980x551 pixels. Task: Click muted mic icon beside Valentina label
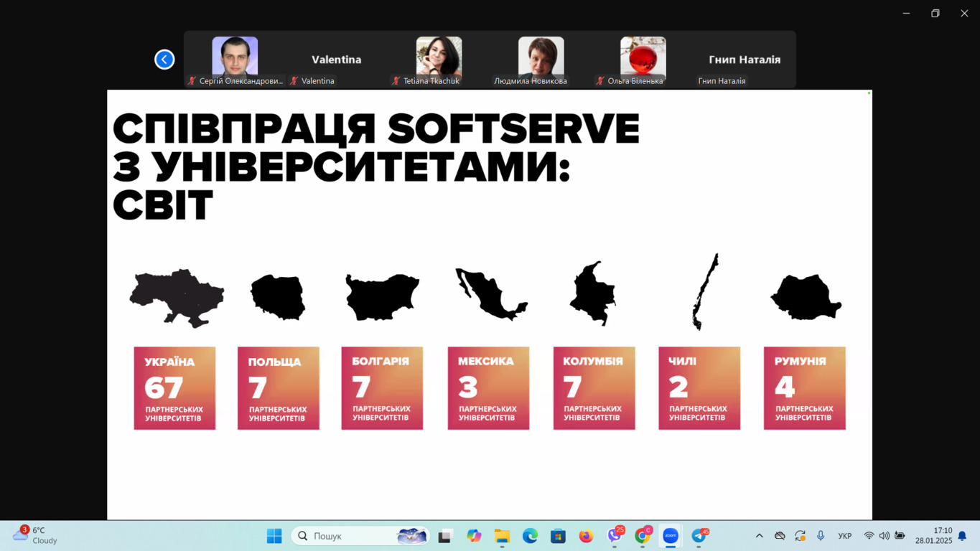pyautogui.click(x=294, y=81)
